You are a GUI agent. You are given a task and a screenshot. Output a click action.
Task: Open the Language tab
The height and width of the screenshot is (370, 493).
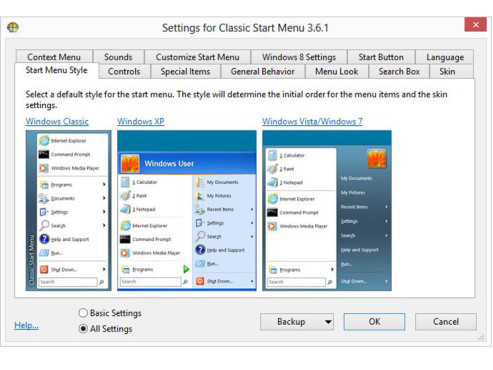click(445, 57)
